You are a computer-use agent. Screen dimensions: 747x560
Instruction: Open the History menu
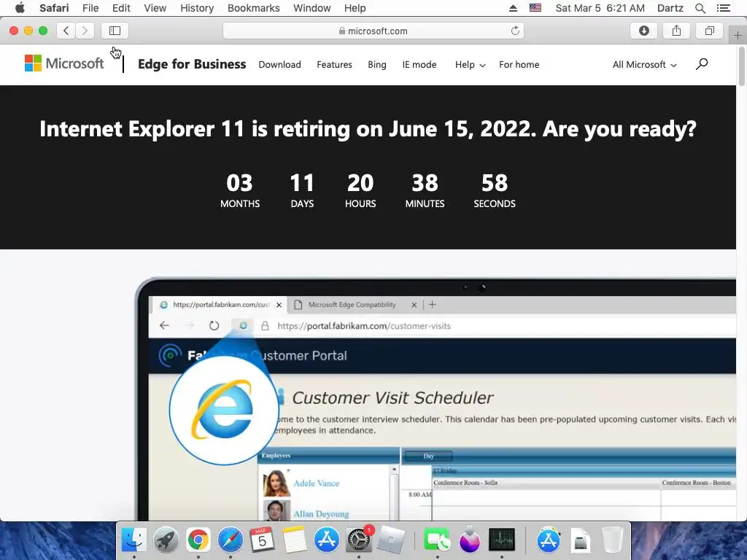(197, 8)
